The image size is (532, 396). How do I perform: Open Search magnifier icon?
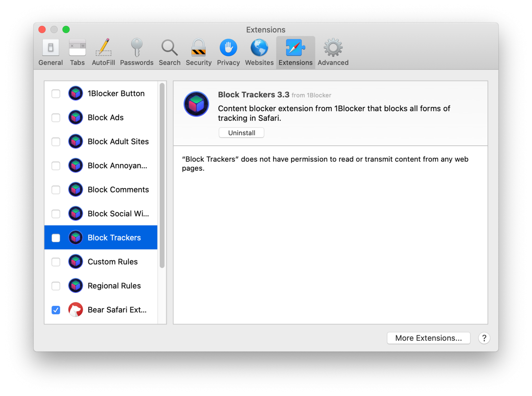click(170, 48)
